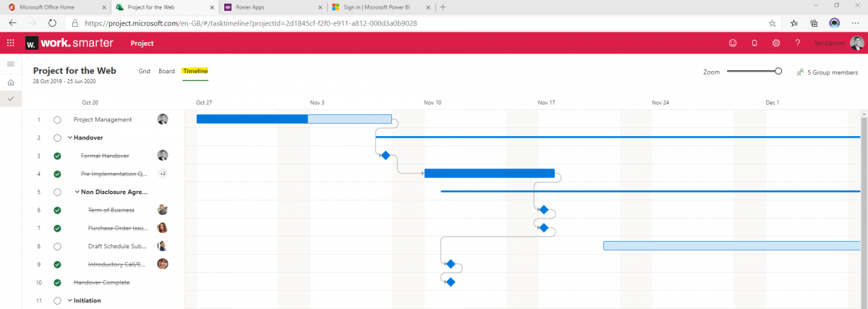Switch to Power BI sign-in tab
Image resolution: width=868 pixels, height=309 pixels.
380,7
